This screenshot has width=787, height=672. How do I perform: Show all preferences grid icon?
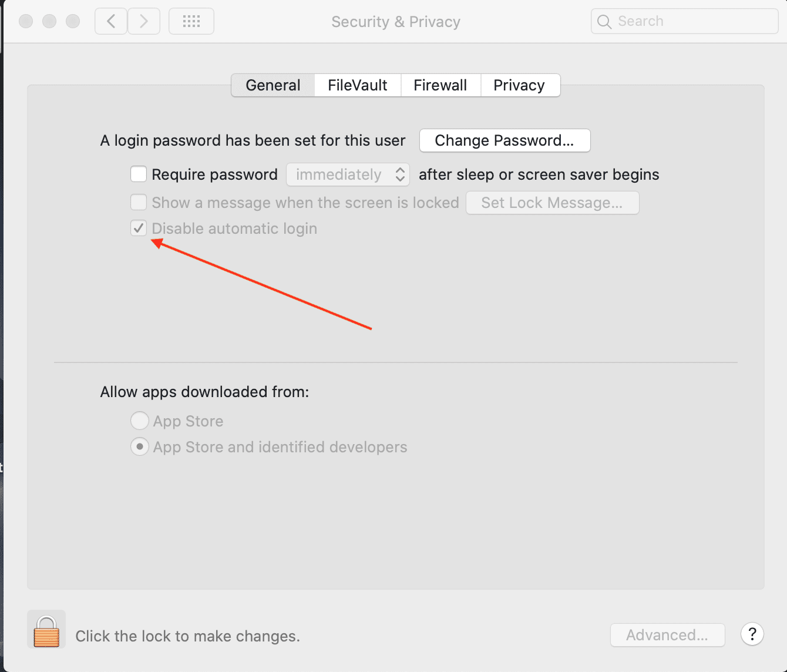point(191,22)
